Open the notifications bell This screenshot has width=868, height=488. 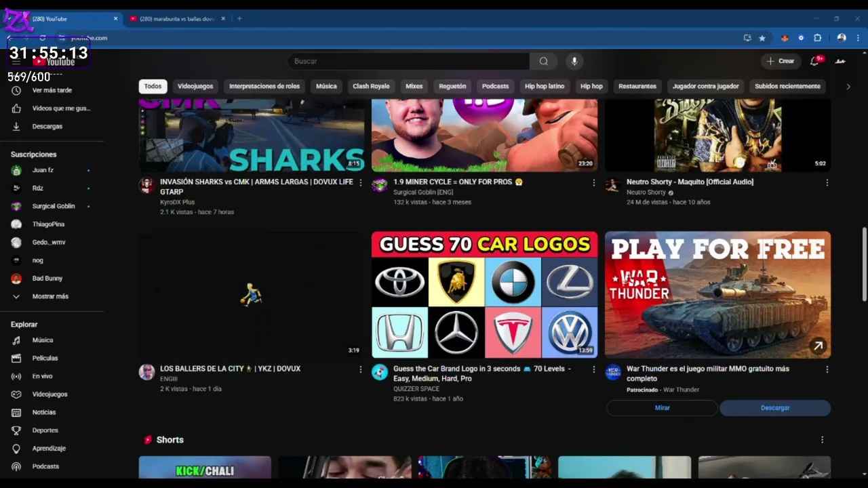[815, 61]
